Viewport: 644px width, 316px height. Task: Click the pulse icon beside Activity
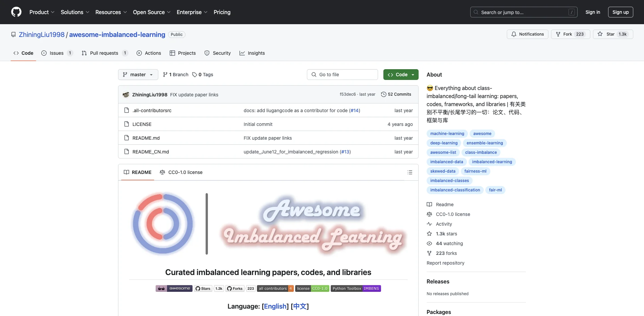[429, 224]
